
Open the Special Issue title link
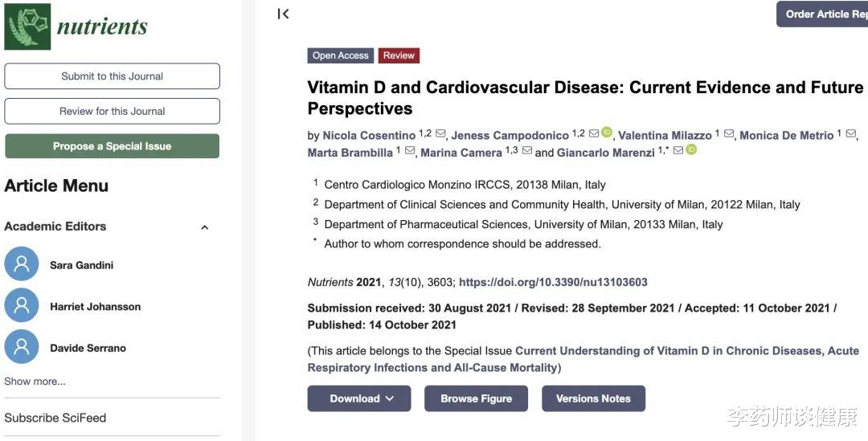tap(583, 359)
